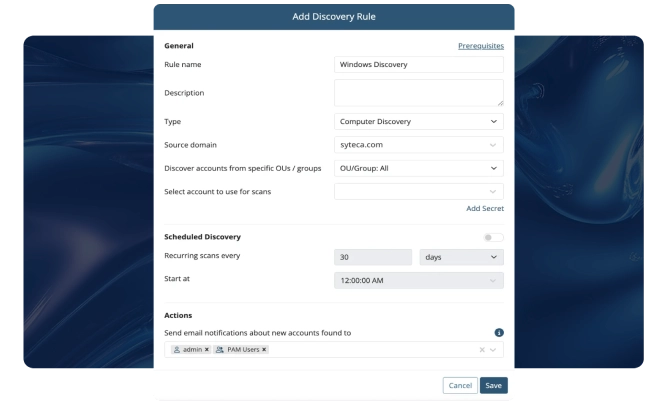Screen dimensions: 670x410
Task: Click the PAM Users group icon
Action: [x=220, y=349]
